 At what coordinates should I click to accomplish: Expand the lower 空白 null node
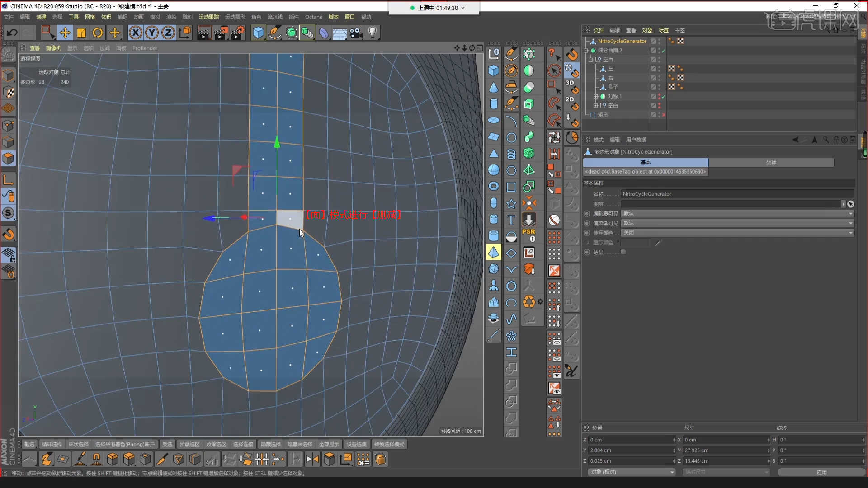[596, 105]
